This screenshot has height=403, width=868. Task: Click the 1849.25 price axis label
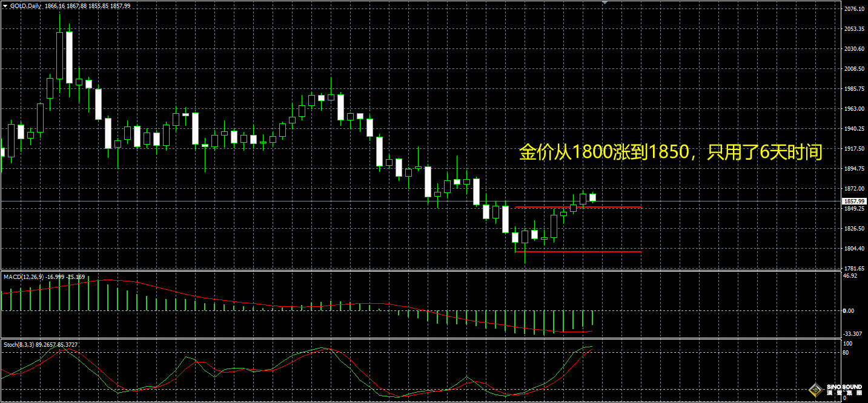coord(853,209)
